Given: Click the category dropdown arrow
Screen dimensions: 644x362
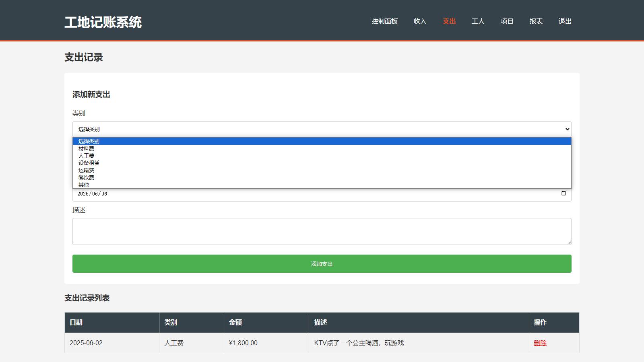Looking at the screenshot, I should tap(567, 129).
